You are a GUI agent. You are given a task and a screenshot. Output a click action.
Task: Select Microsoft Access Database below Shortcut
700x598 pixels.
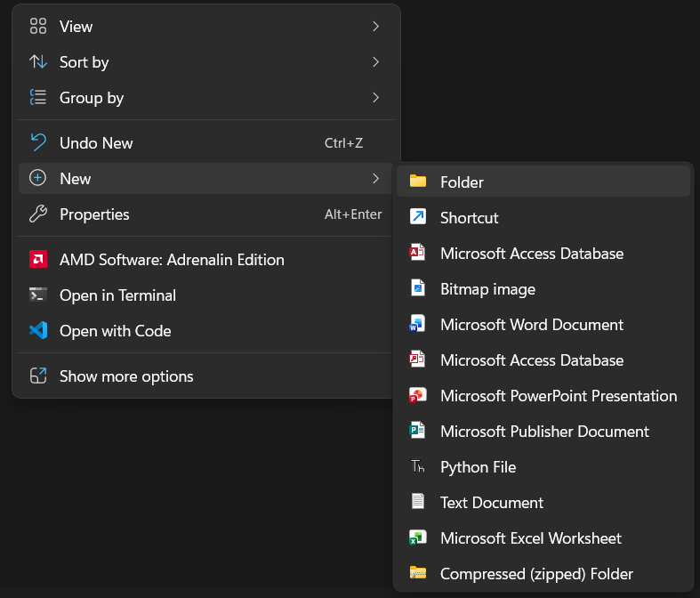click(x=543, y=254)
